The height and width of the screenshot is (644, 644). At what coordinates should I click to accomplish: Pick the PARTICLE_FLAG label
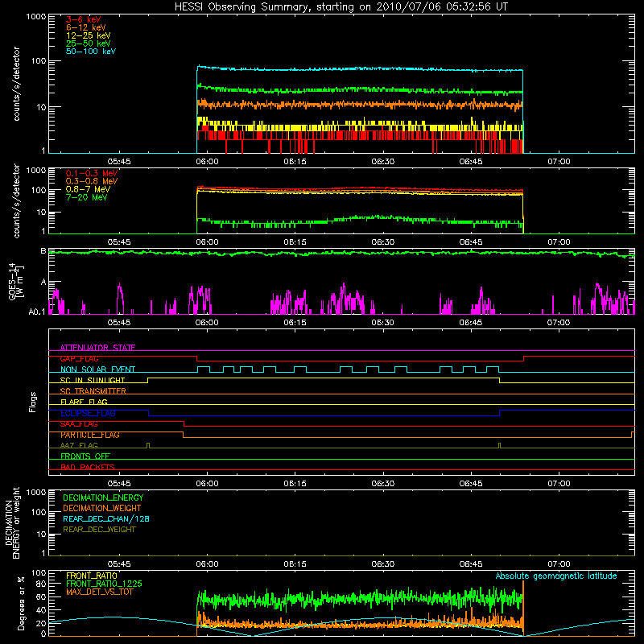click(x=90, y=435)
